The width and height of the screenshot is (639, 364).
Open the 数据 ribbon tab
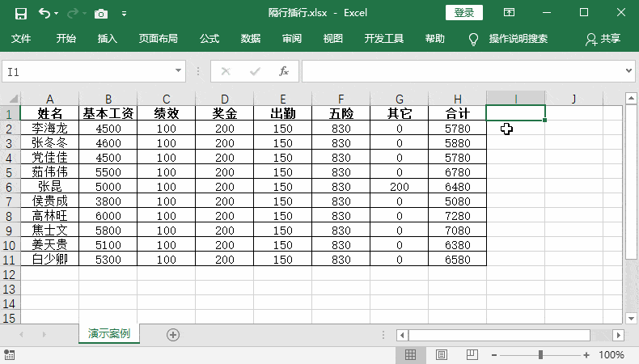(x=251, y=39)
